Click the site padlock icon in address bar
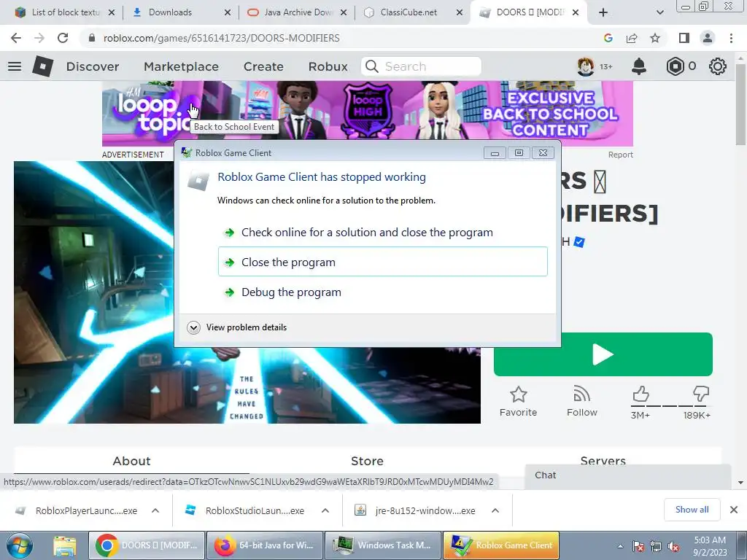Screen dimensions: 747x560 92,38
